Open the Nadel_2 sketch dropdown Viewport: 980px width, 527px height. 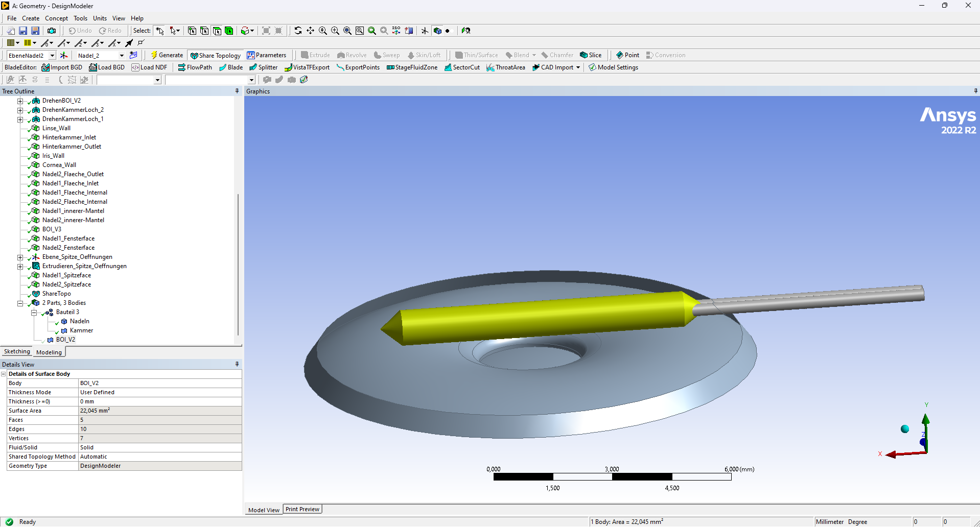(122, 55)
